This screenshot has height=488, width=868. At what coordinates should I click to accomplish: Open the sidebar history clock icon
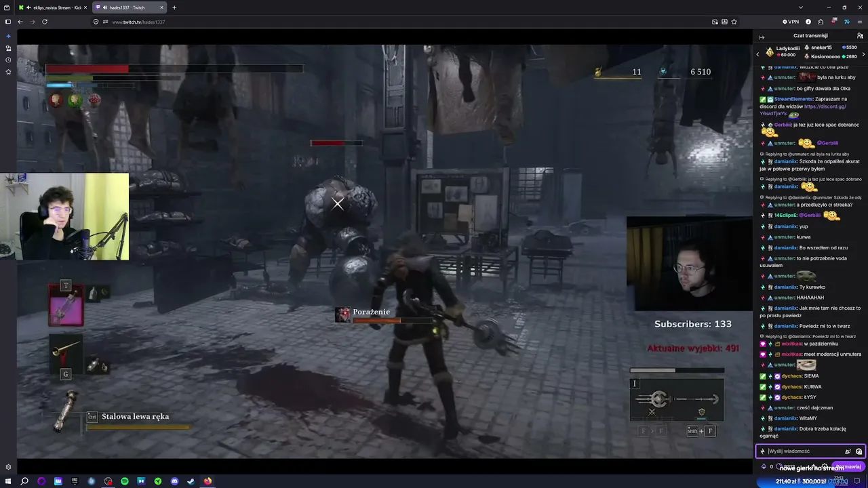8,60
